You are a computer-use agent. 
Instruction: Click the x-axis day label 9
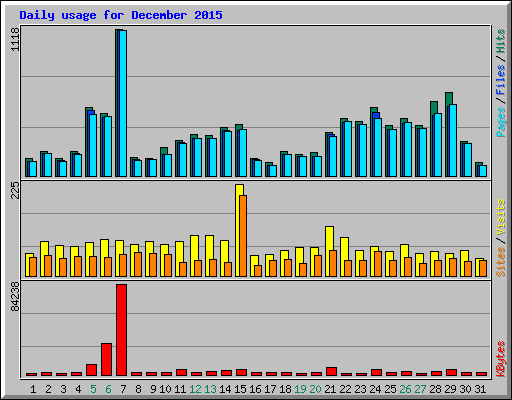153,389
